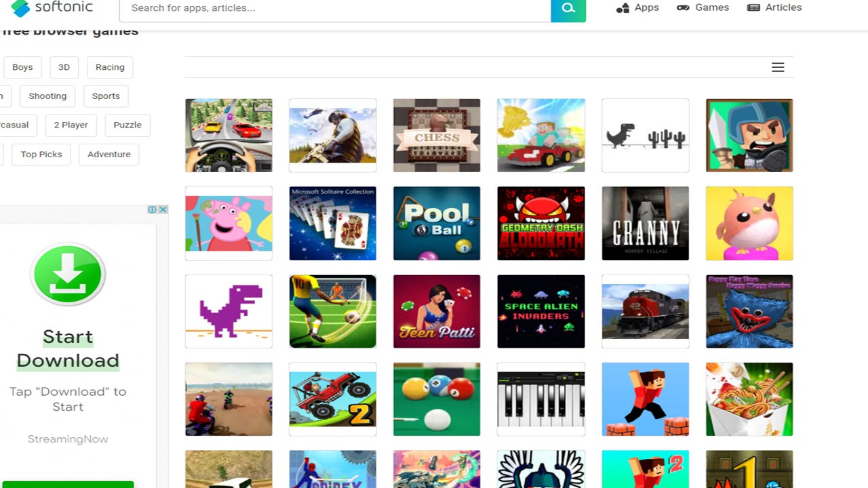The width and height of the screenshot is (868, 488).
Task: Filter games by Racing tag
Action: coord(110,67)
